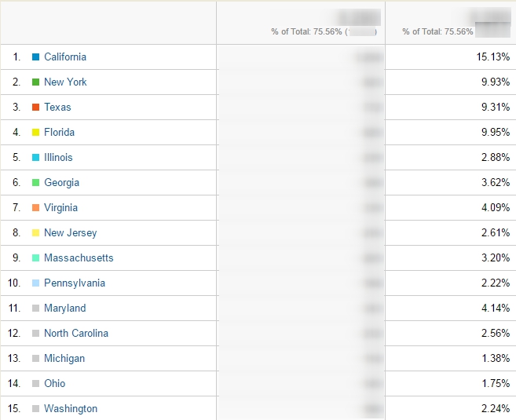The width and height of the screenshot is (516, 420).
Task: Select the New Jersey link
Action: point(71,233)
